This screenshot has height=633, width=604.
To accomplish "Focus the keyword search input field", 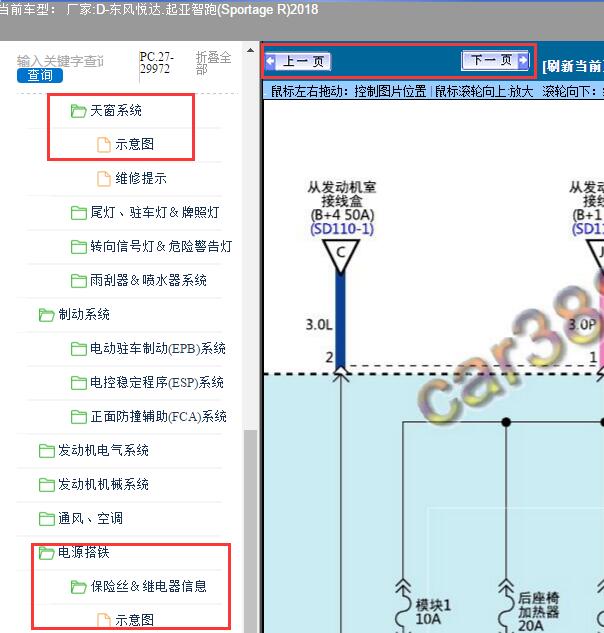I will (61, 61).
